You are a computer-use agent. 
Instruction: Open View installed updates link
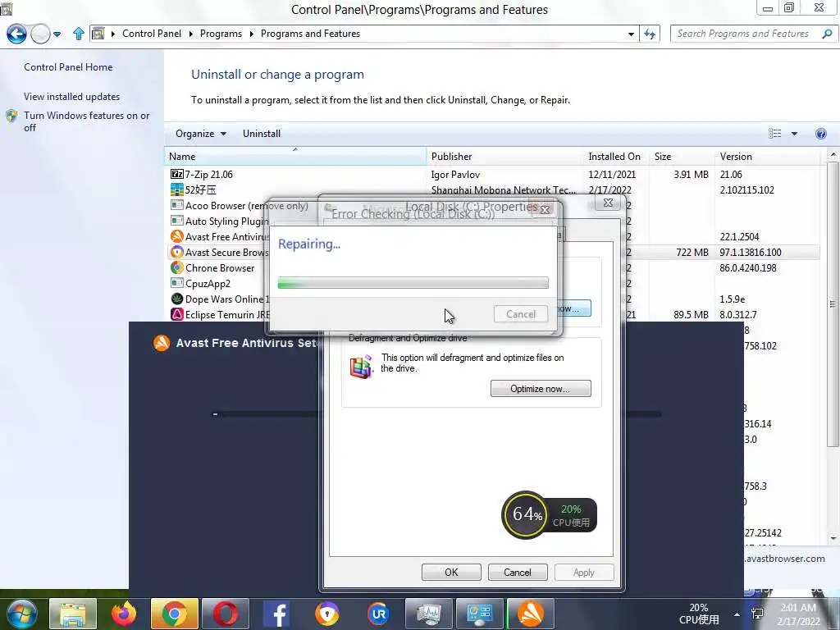click(72, 97)
